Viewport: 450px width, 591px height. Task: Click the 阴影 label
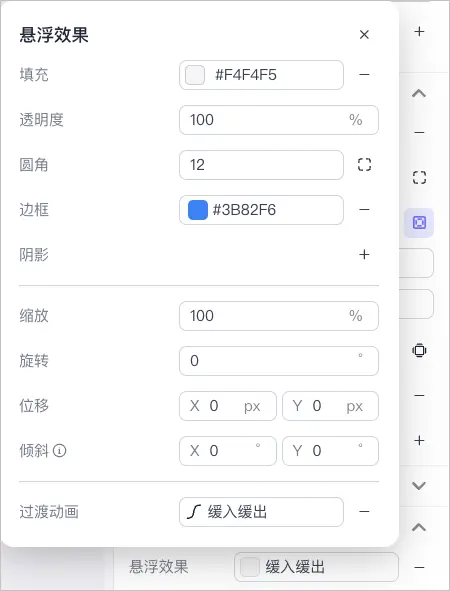(x=34, y=255)
